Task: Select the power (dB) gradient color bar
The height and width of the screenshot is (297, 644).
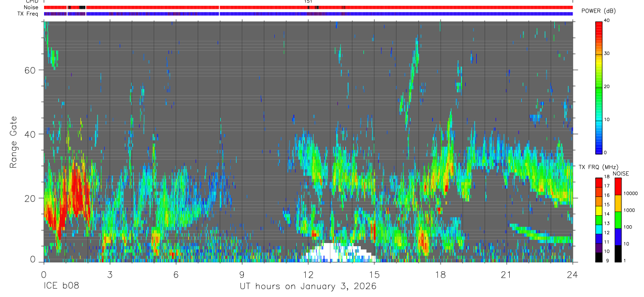Action: [x=599, y=87]
